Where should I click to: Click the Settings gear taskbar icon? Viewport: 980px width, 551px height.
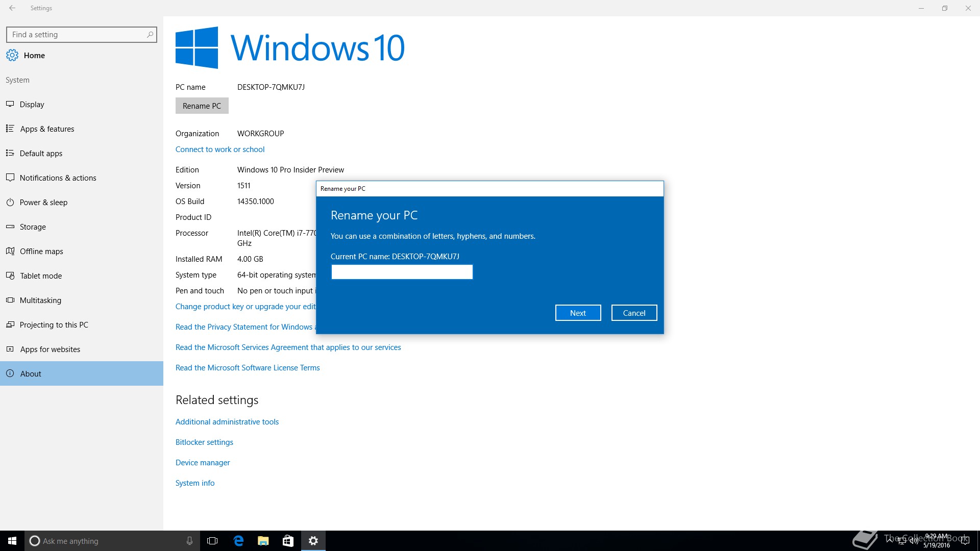click(313, 541)
